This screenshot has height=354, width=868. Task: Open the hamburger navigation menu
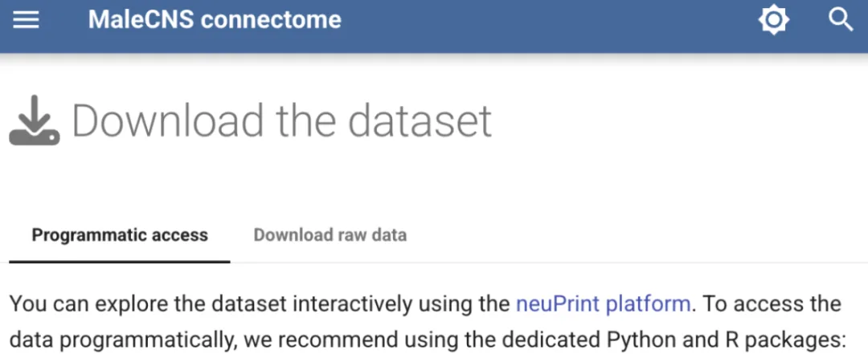tap(26, 20)
